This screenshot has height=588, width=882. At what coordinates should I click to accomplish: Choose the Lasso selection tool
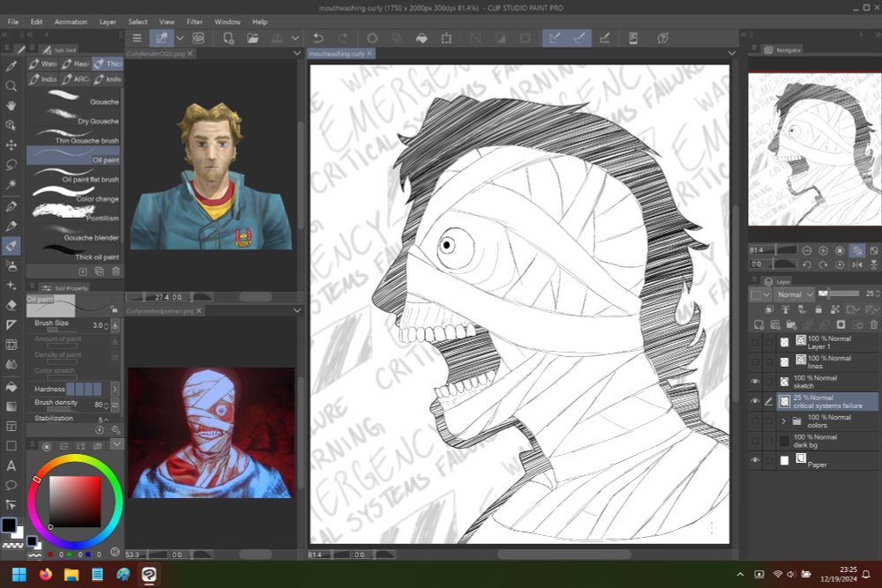(11, 165)
